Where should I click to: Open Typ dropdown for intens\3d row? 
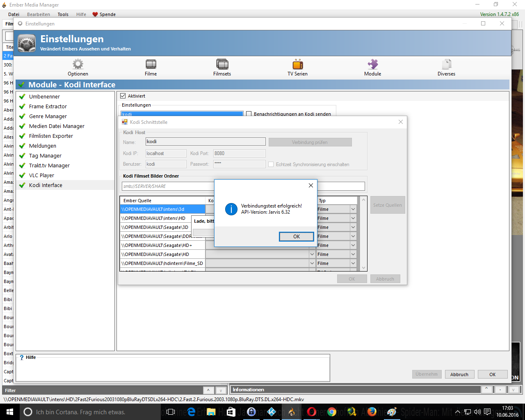(353, 209)
